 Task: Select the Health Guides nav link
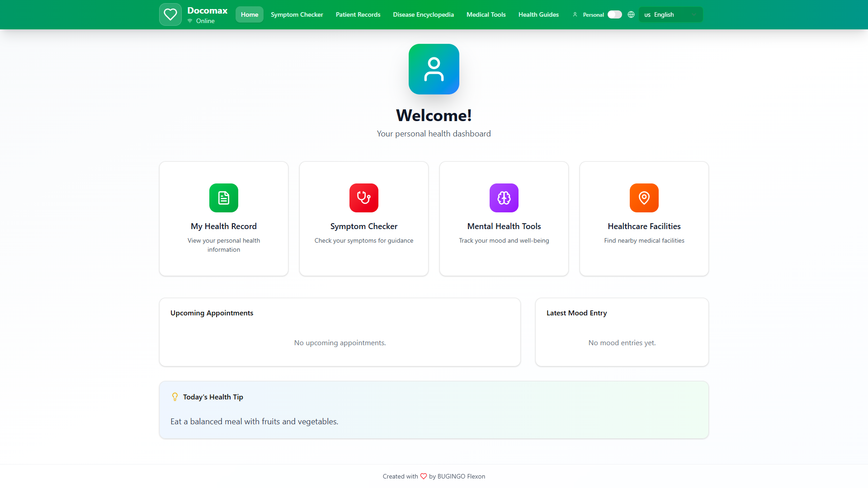(x=538, y=14)
